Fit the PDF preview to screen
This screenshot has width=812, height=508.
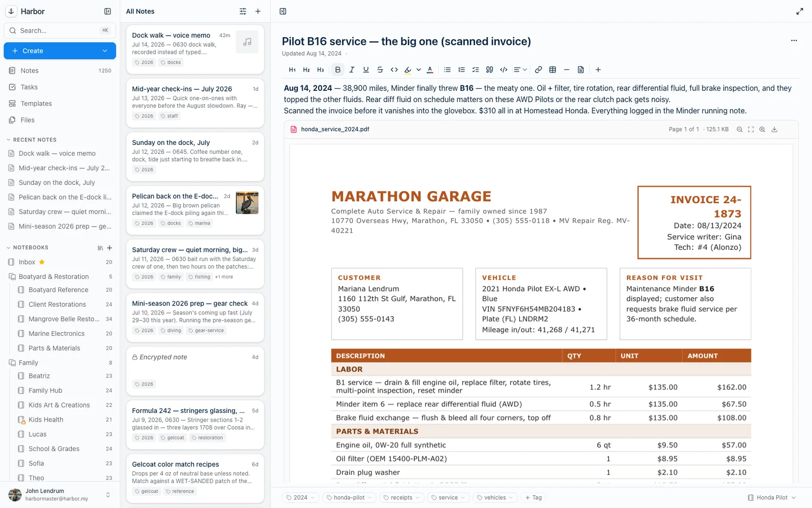(751, 130)
